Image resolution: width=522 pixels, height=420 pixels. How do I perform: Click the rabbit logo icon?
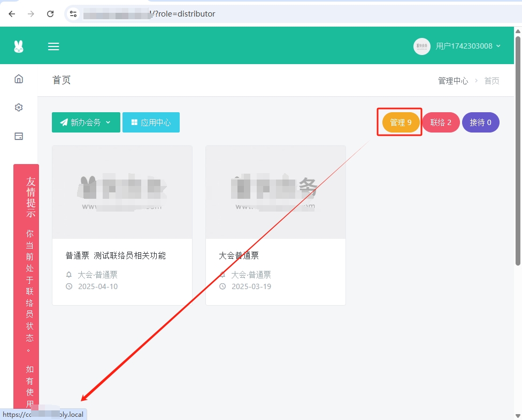(x=19, y=46)
